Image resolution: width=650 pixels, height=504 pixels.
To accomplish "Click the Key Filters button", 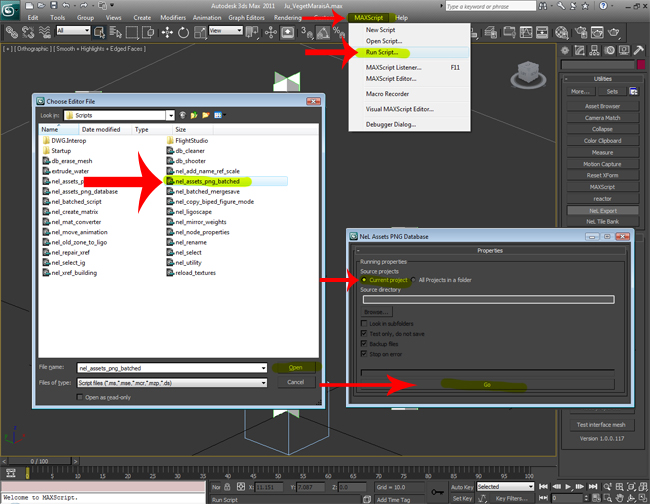I will (x=512, y=499).
